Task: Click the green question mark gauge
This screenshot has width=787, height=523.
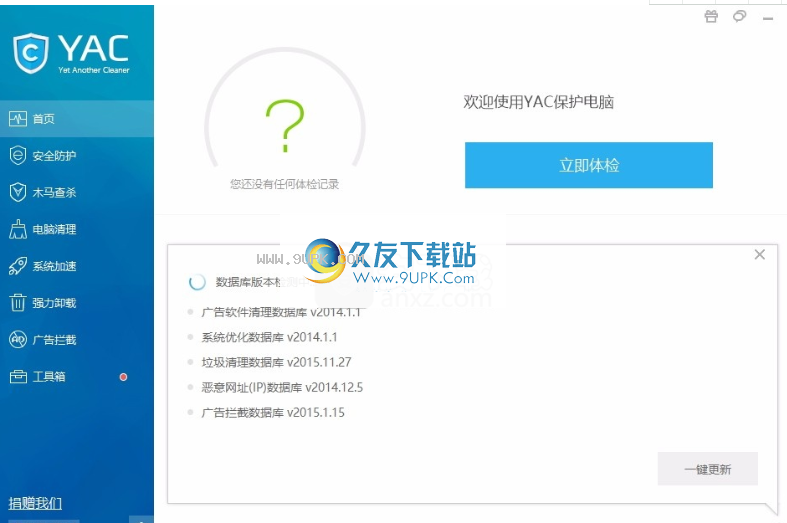Action: 285,126
